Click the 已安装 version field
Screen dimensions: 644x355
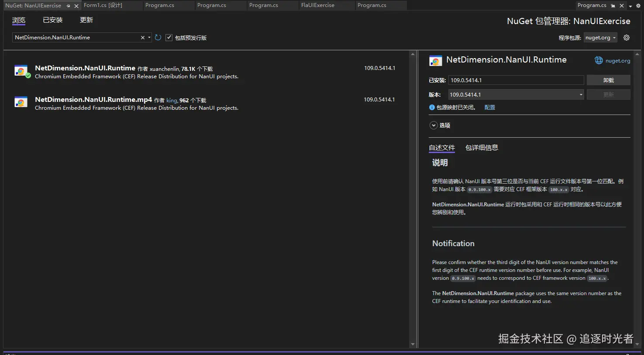tap(516, 80)
